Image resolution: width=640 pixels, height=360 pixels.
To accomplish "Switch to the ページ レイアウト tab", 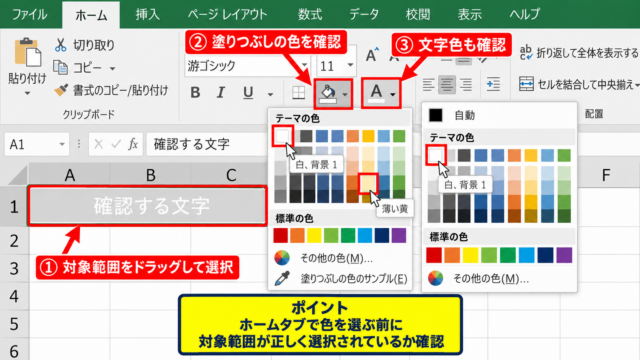I will [x=227, y=15].
